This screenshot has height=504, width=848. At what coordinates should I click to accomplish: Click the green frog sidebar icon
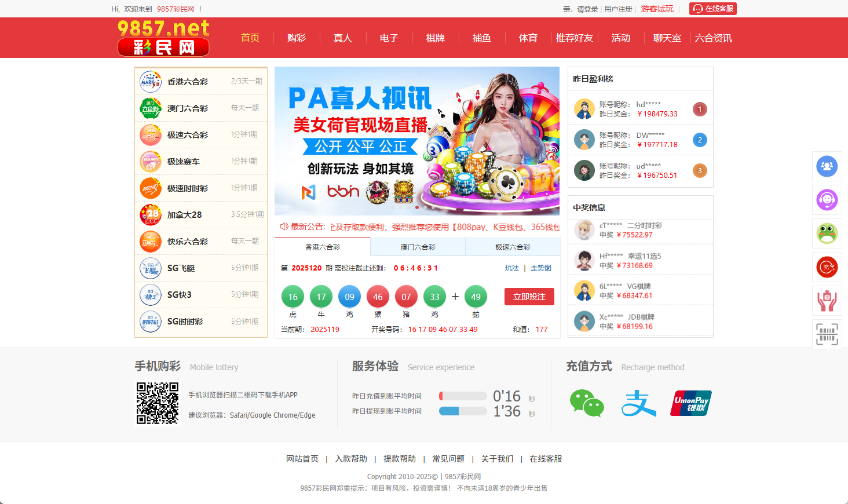[827, 233]
